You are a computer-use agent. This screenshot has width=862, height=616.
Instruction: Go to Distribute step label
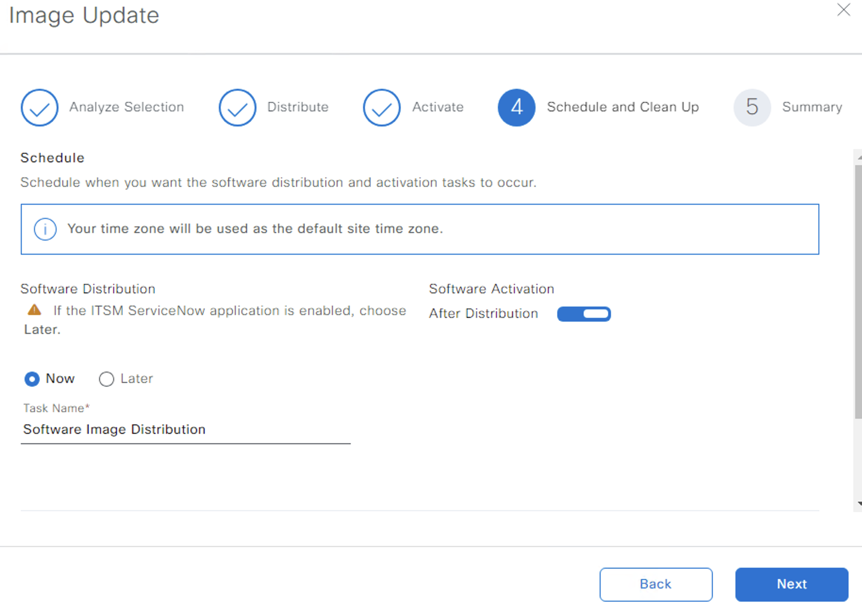pyautogui.click(x=298, y=107)
